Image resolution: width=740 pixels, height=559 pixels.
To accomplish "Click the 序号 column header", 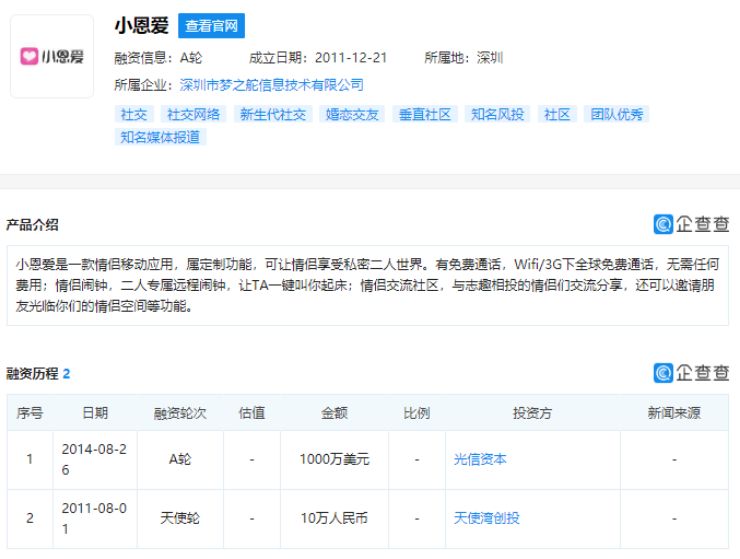I will click(x=30, y=413).
